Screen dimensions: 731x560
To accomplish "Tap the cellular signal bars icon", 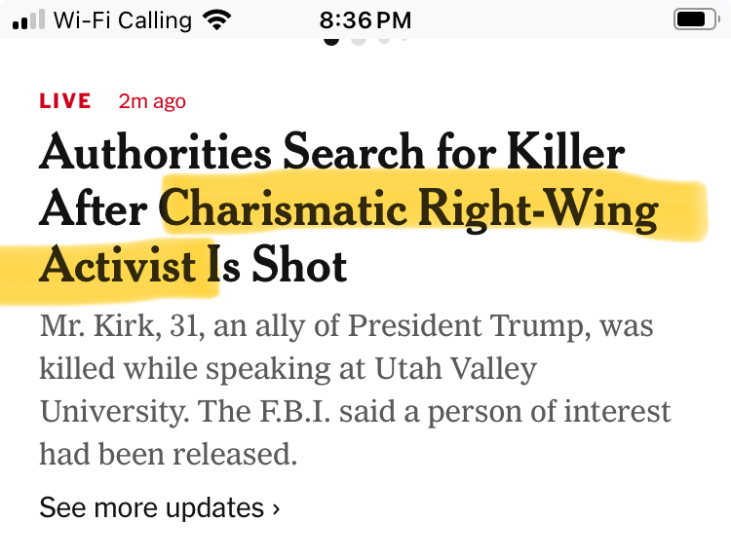I will coord(29,19).
